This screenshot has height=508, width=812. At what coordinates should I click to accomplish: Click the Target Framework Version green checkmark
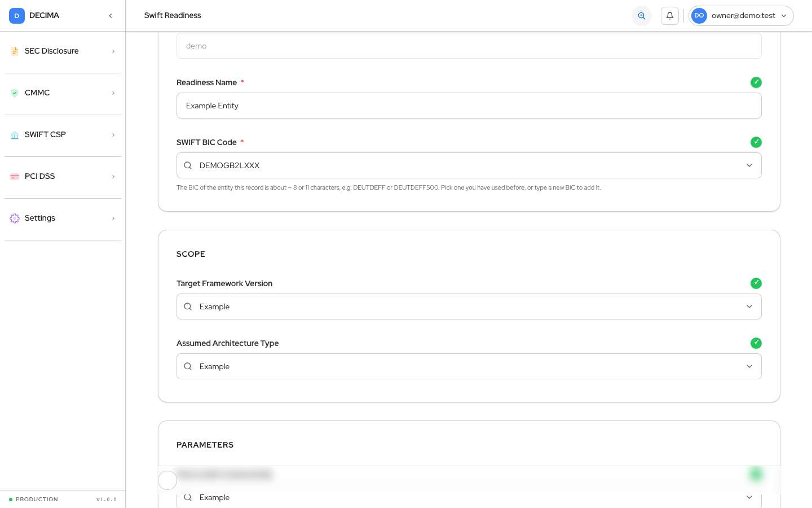click(x=756, y=283)
